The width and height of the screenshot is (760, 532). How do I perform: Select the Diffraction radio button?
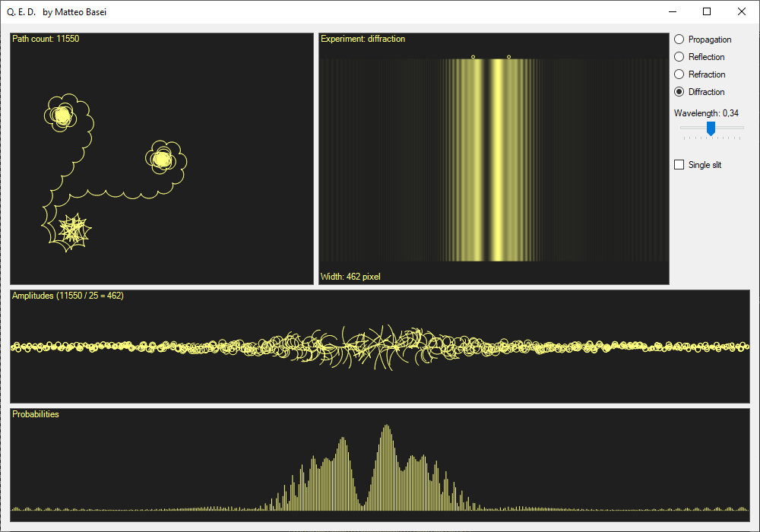click(699, 91)
